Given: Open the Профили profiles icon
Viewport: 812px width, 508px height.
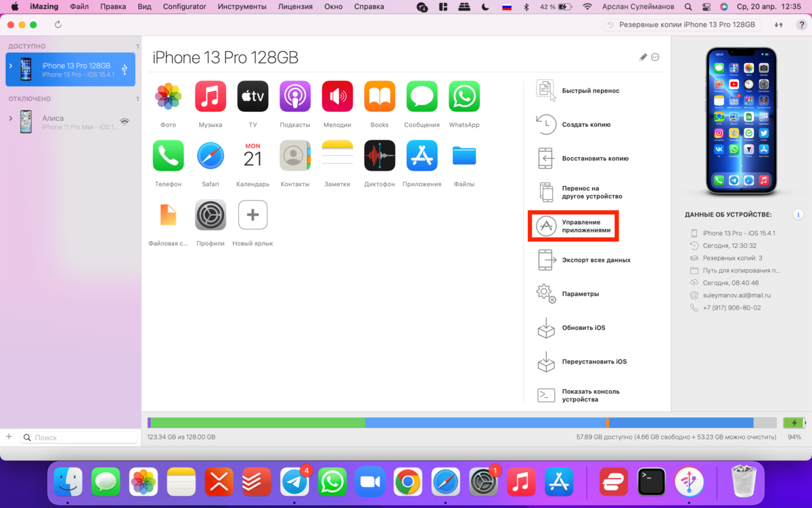Looking at the screenshot, I should click(x=210, y=215).
